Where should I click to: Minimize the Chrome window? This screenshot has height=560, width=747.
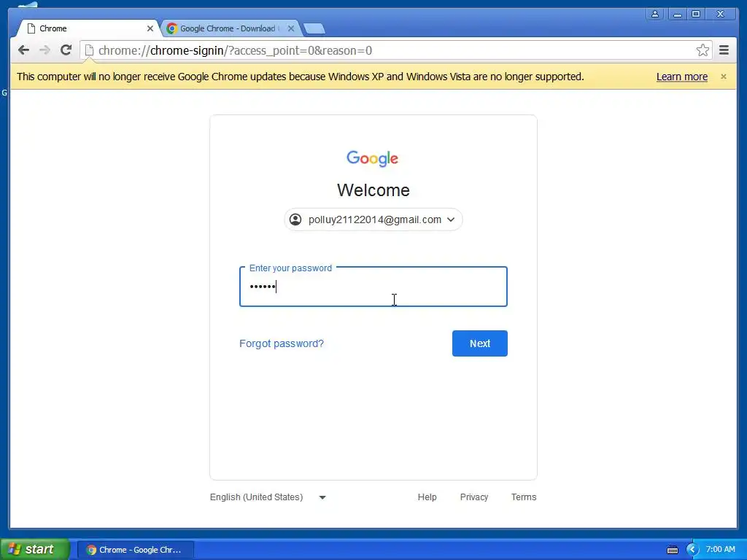(676, 15)
